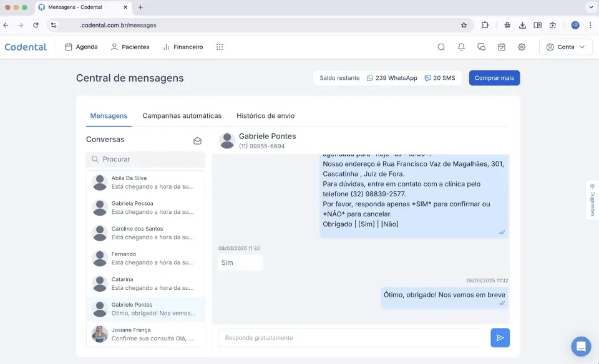Open the calendar check icon in header
The image size is (599, 364).
(x=502, y=47)
